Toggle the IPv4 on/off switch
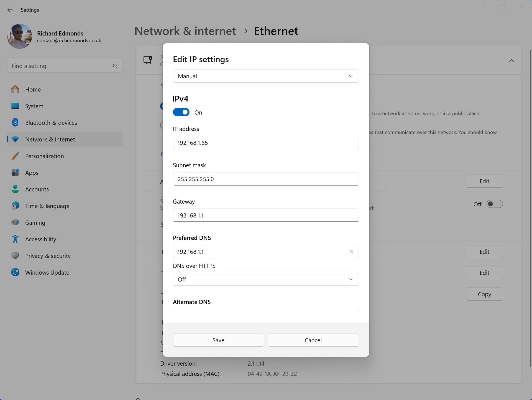532x400 pixels. tap(181, 112)
